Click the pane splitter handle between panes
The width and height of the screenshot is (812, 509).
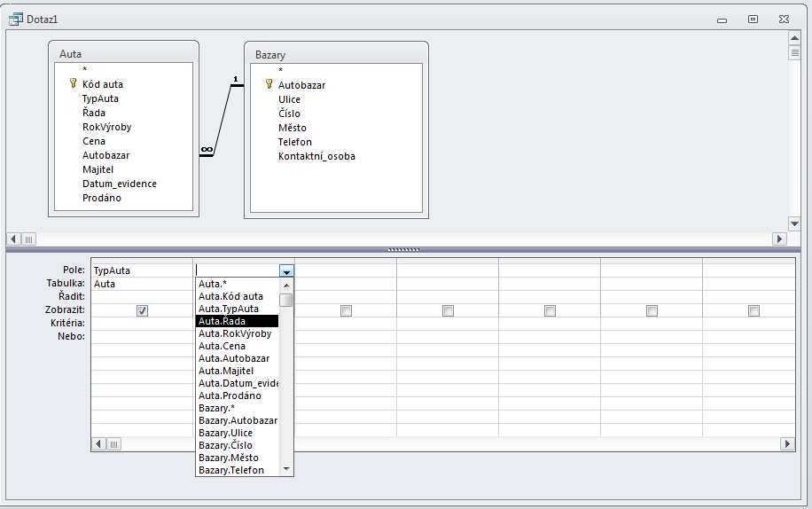coord(403,249)
